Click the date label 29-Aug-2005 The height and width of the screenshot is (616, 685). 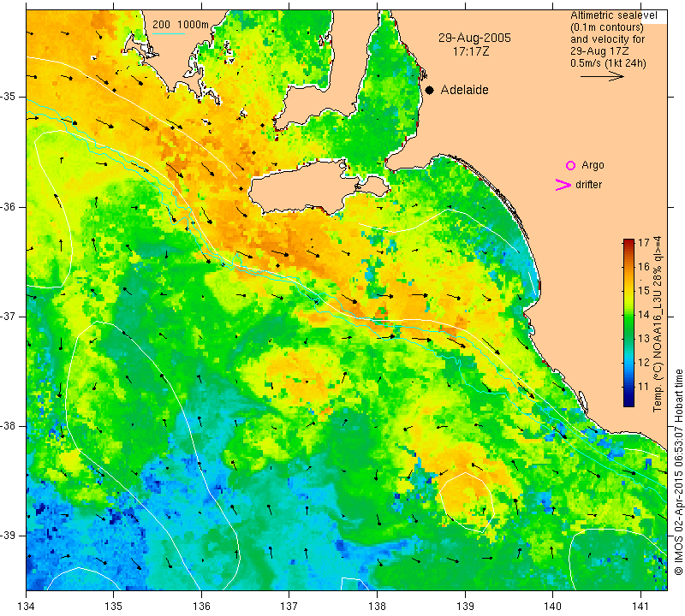pos(474,38)
